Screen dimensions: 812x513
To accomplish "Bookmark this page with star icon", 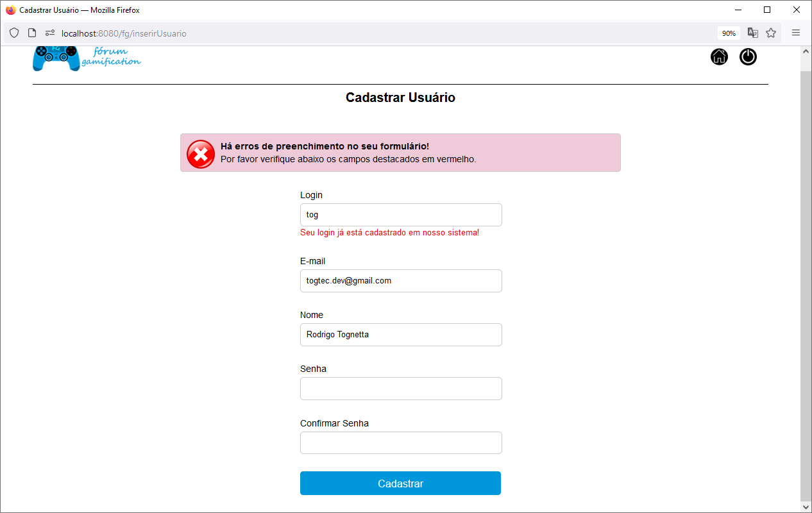I will coord(771,33).
